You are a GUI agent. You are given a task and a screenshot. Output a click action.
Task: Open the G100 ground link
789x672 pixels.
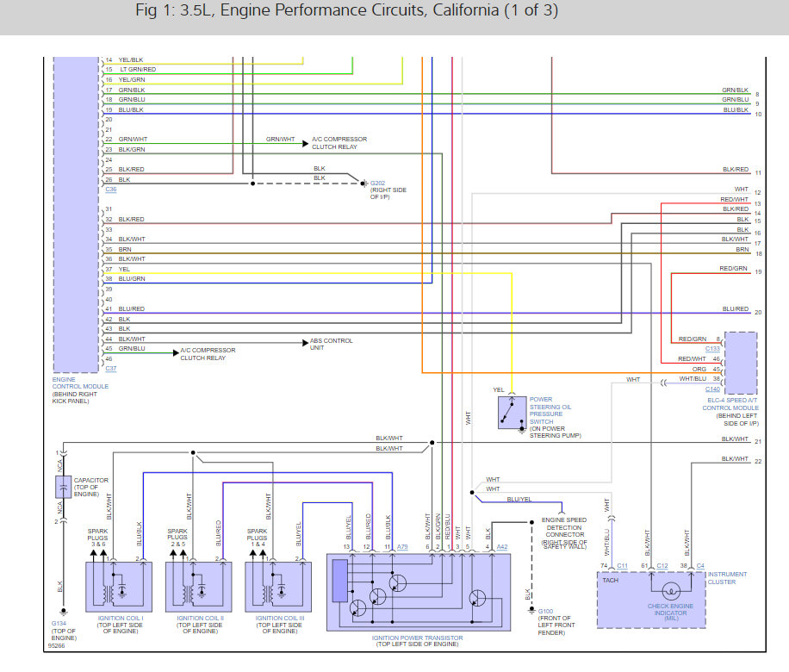click(545, 611)
